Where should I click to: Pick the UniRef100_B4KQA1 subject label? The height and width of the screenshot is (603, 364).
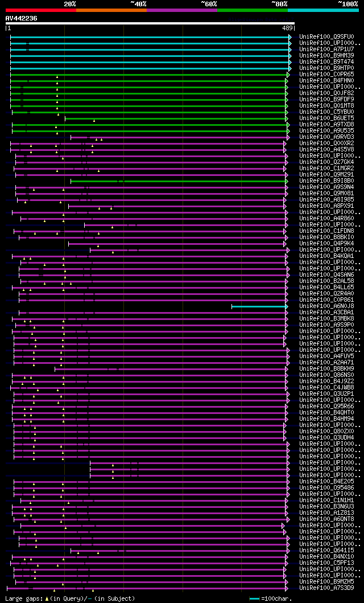[327, 256]
